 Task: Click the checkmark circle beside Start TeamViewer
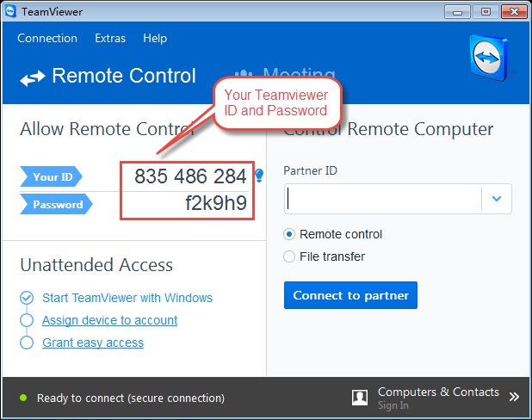(27, 298)
